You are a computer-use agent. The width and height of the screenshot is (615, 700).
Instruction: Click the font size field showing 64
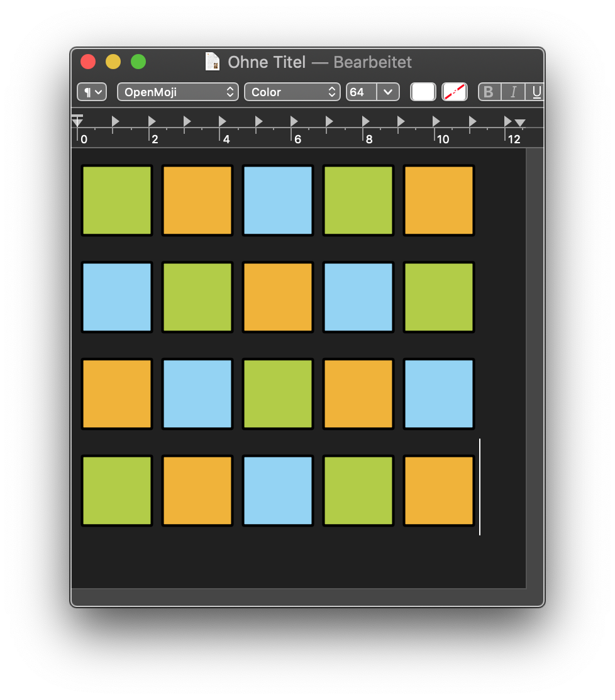362,92
